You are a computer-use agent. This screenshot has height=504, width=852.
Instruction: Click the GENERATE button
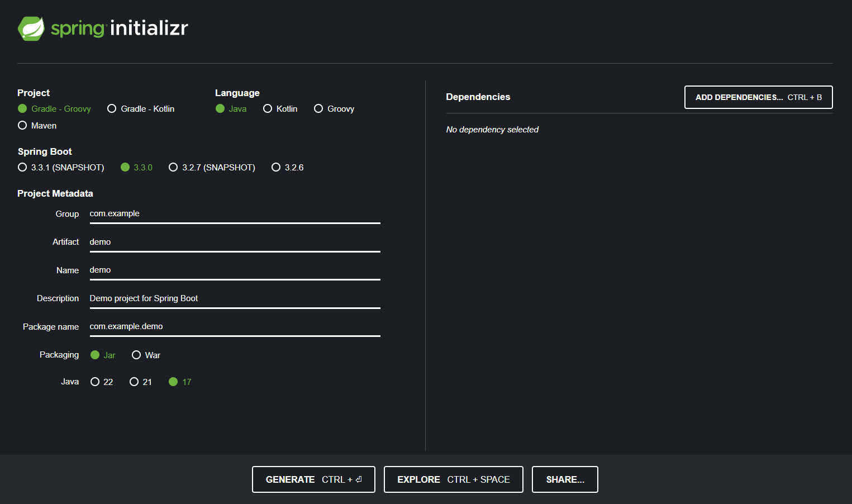pos(313,479)
